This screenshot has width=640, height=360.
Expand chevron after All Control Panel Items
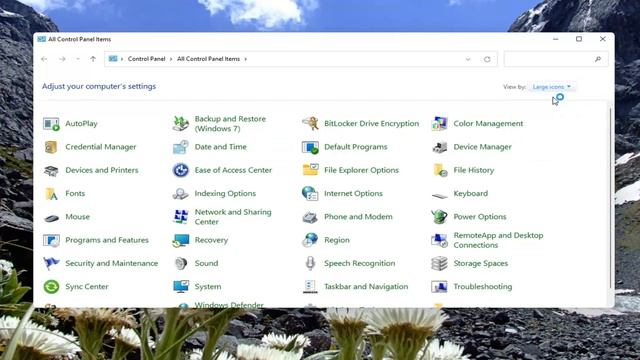(x=246, y=59)
